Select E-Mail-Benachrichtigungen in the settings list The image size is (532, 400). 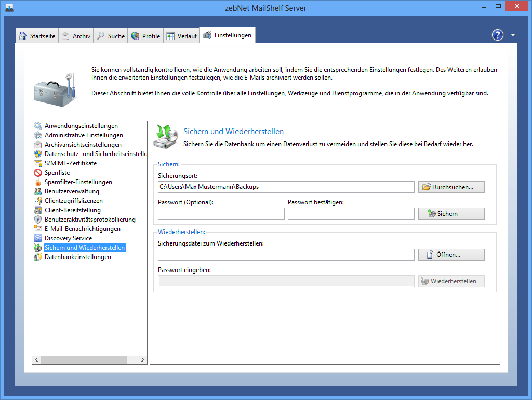(82, 229)
